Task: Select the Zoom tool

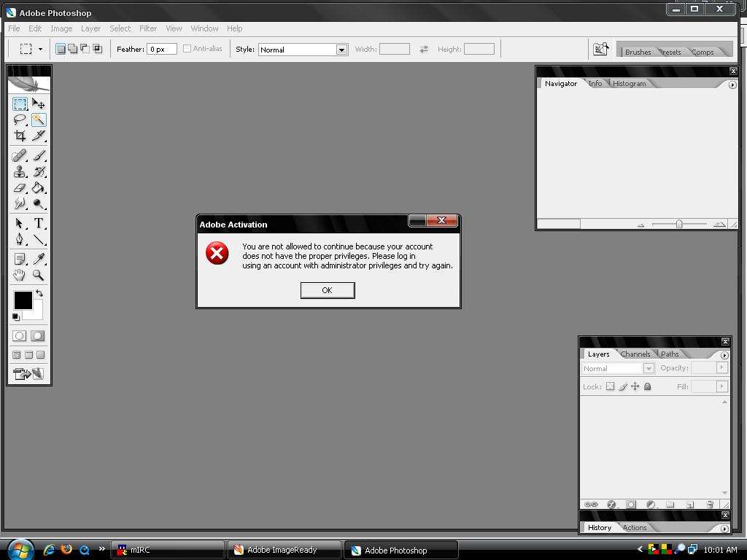Action: (x=39, y=275)
